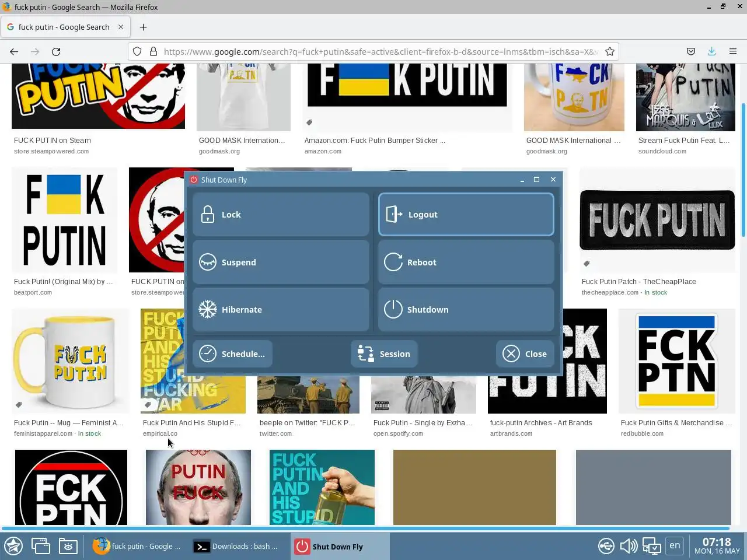The height and width of the screenshot is (560, 747).
Task: Click the Reboot circular arrow icon
Action: 393,262
